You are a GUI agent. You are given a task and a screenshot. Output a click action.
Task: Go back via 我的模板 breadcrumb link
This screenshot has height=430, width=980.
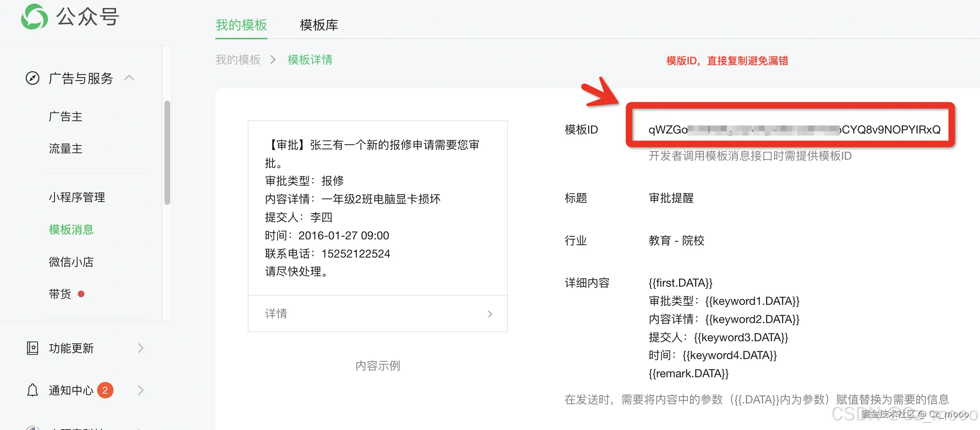pyautogui.click(x=238, y=60)
